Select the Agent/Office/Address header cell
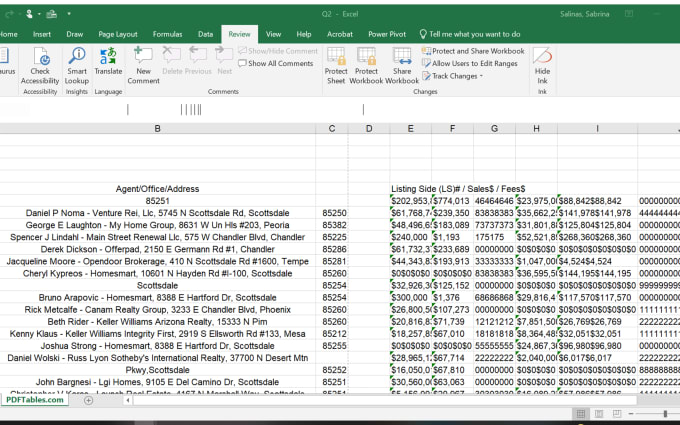Viewport: 680px width, 425px height. coord(157,189)
